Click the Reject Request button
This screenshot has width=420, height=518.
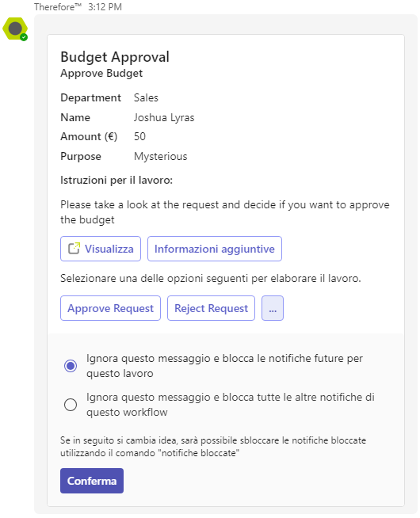pos(211,308)
